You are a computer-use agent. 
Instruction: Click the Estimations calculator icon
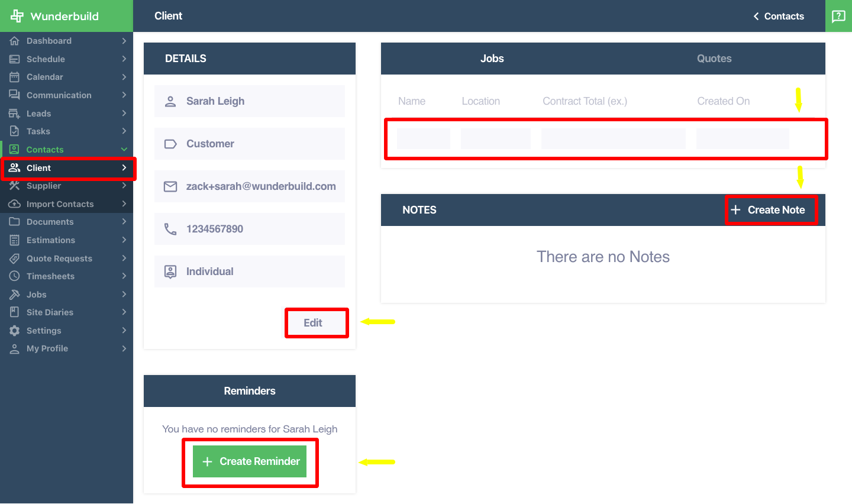point(15,240)
